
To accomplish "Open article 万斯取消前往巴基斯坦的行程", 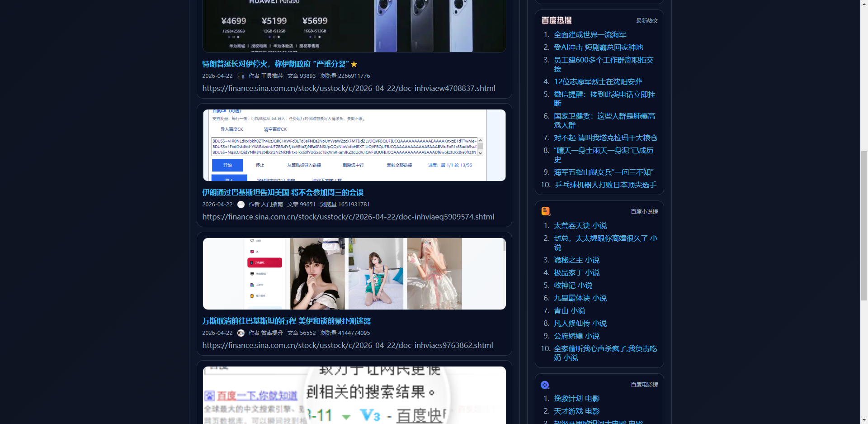I will [x=286, y=321].
